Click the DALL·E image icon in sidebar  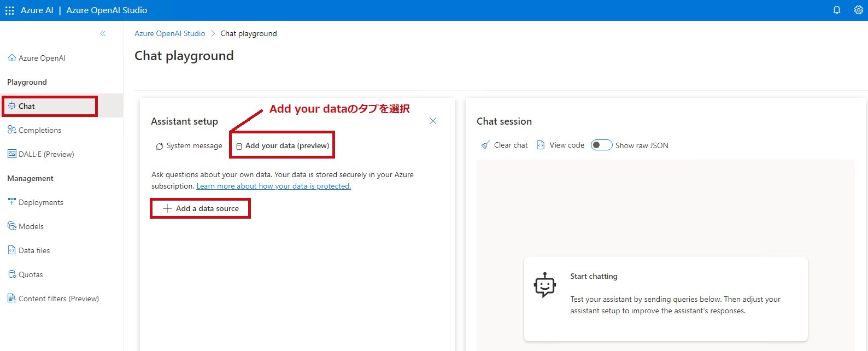(12, 154)
